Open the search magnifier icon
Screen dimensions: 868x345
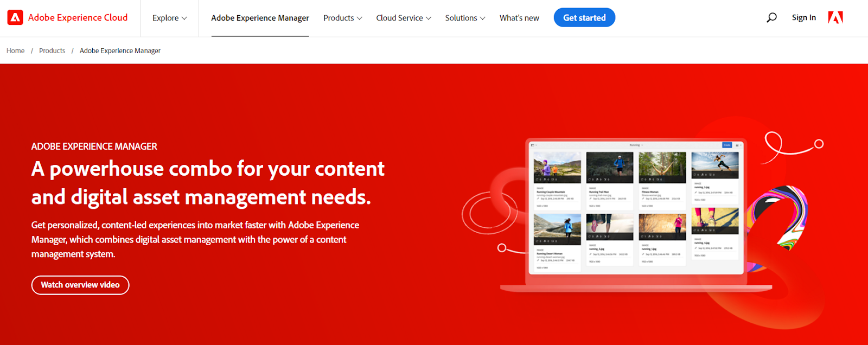point(771,18)
